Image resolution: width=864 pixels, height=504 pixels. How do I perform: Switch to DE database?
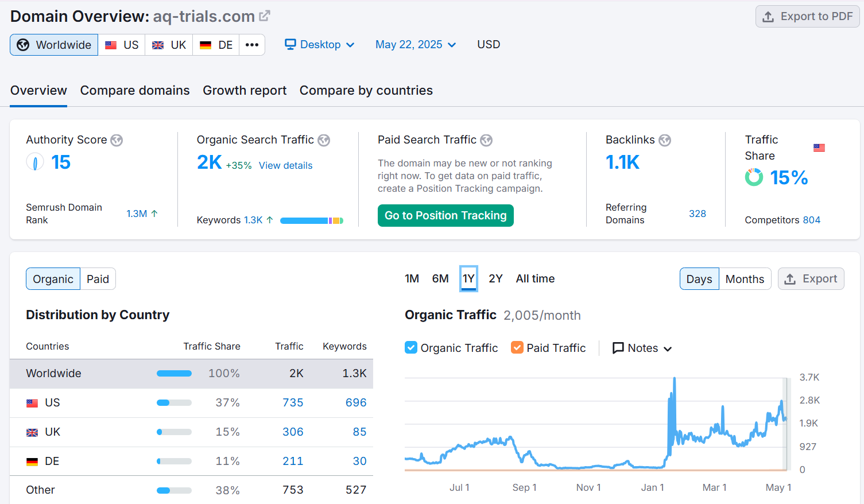click(x=216, y=45)
